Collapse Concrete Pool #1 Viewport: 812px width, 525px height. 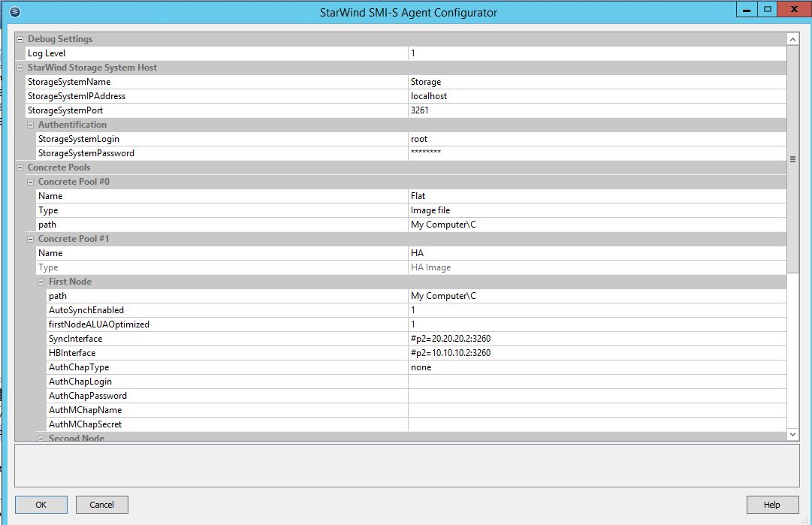(31, 239)
